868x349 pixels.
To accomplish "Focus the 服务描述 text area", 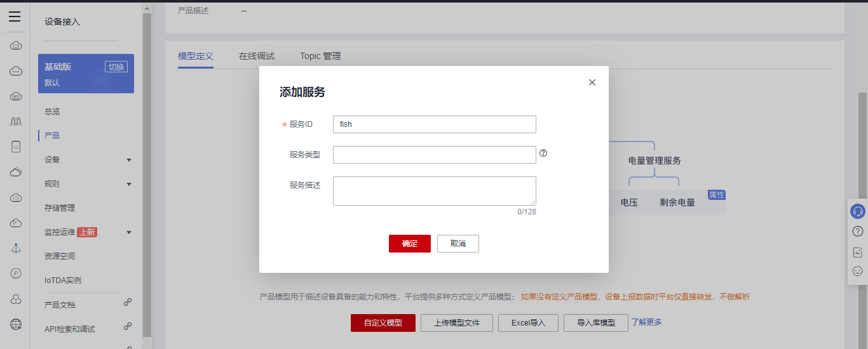I will [435, 191].
